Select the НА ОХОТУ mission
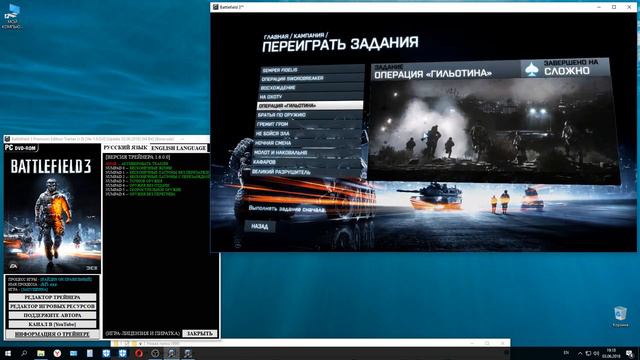The image size is (640, 360). click(x=311, y=97)
